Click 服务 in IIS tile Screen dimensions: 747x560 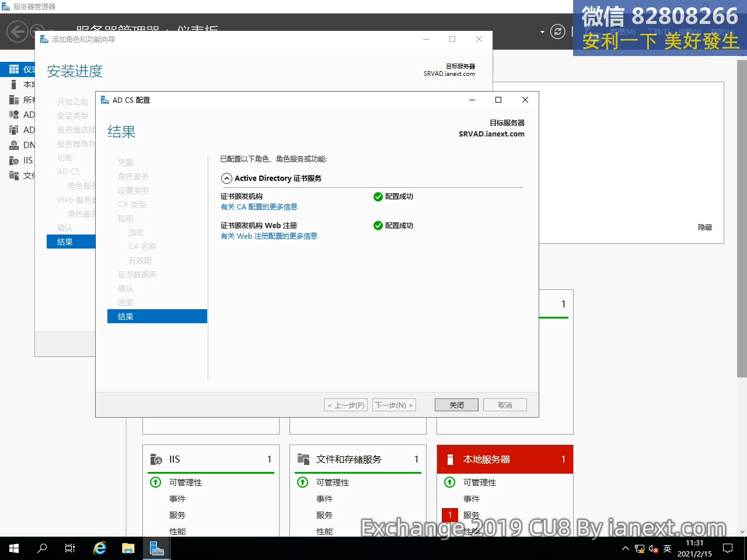click(177, 515)
